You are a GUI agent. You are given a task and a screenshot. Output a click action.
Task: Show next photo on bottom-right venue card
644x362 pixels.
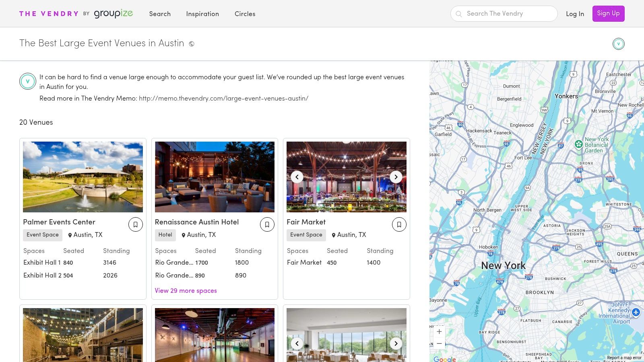pyautogui.click(x=396, y=343)
